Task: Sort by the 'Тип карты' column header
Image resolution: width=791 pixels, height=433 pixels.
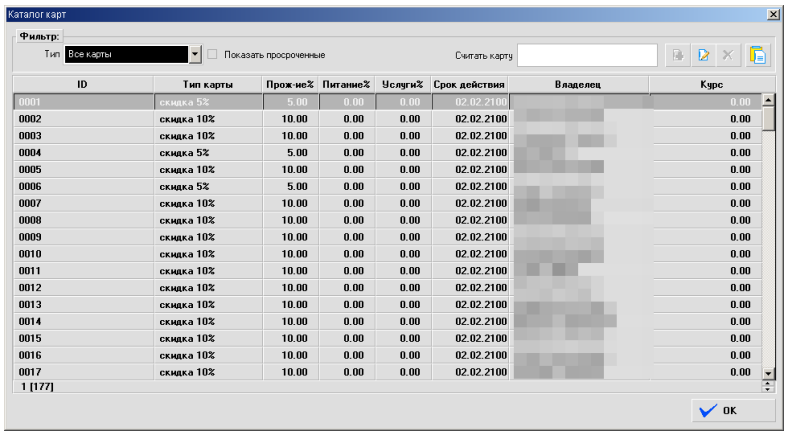Action: point(208,85)
